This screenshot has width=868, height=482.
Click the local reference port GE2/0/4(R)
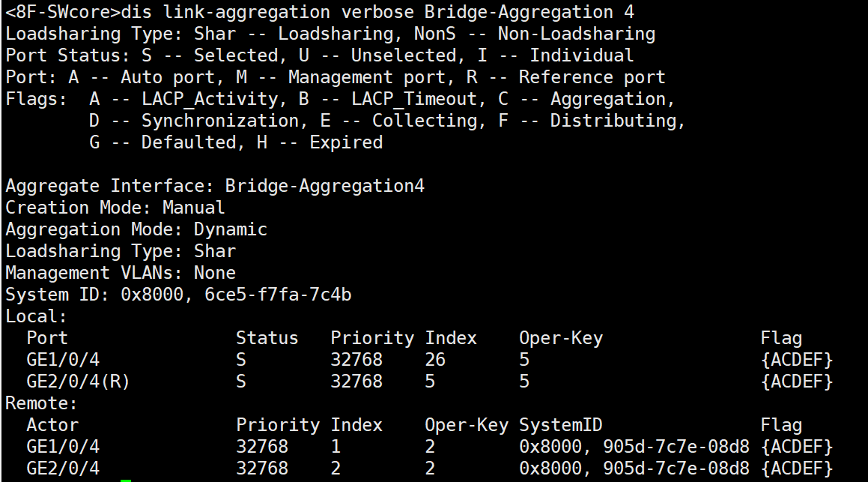78,382
